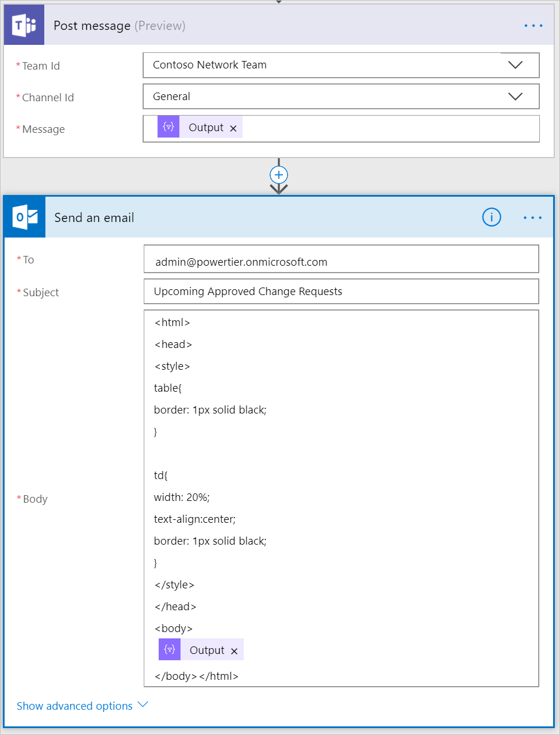This screenshot has height=735, width=560.
Task: Click the expression icon on Message Output token
Action: point(168,127)
